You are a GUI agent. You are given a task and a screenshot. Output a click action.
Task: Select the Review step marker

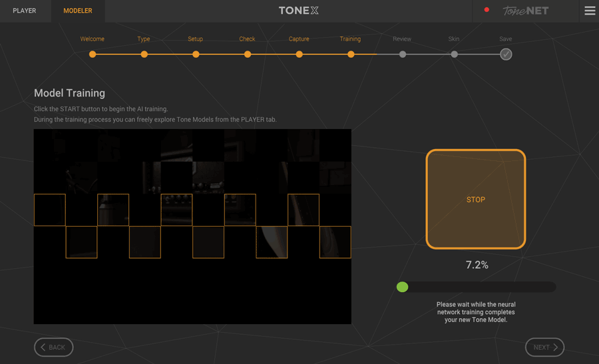pos(403,55)
